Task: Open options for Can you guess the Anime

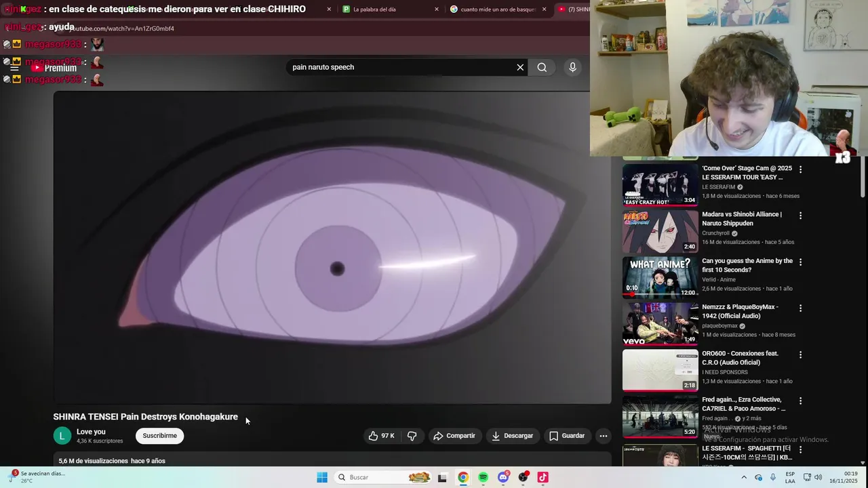Action: tap(800, 262)
